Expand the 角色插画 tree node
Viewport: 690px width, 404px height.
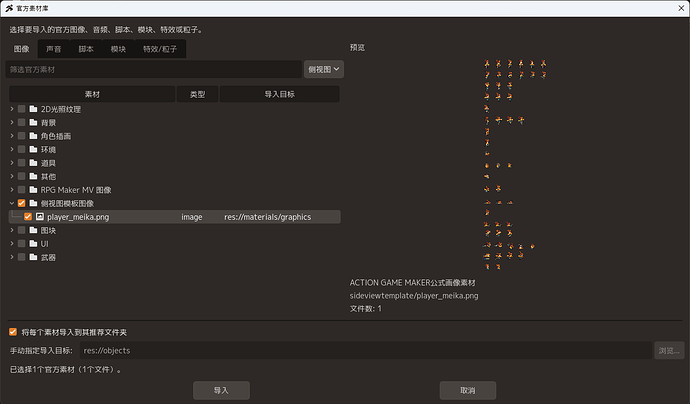click(x=12, y=136)
